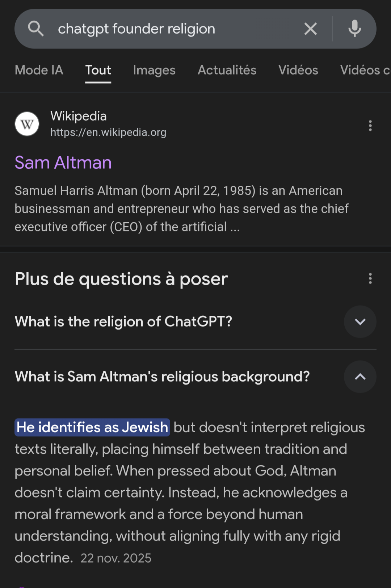Open the Sam Altman Wikipedia link
This screenshot has height=588, width=391.
click(x=63, y=163)
